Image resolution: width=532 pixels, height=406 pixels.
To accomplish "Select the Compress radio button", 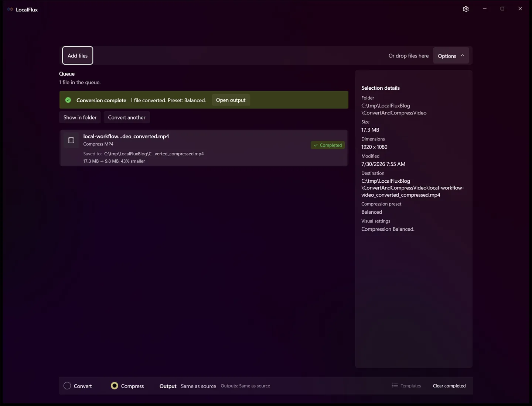I will (x=115, y=386).
